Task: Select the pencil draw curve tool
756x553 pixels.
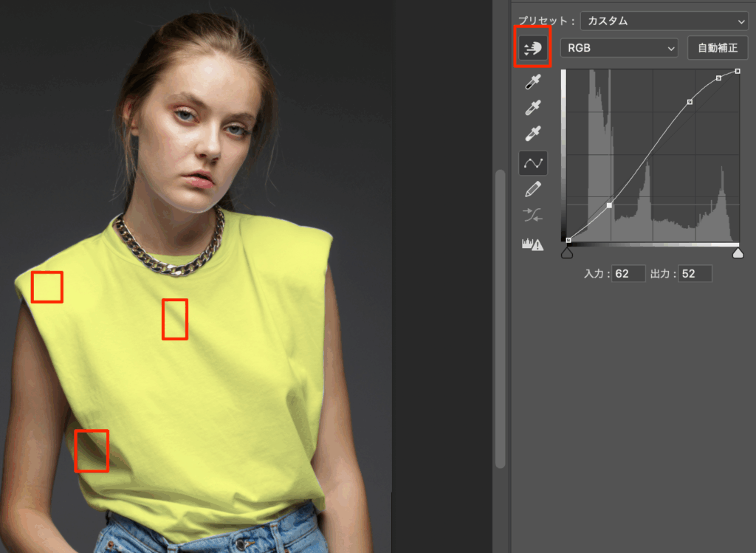Action: 532,190
